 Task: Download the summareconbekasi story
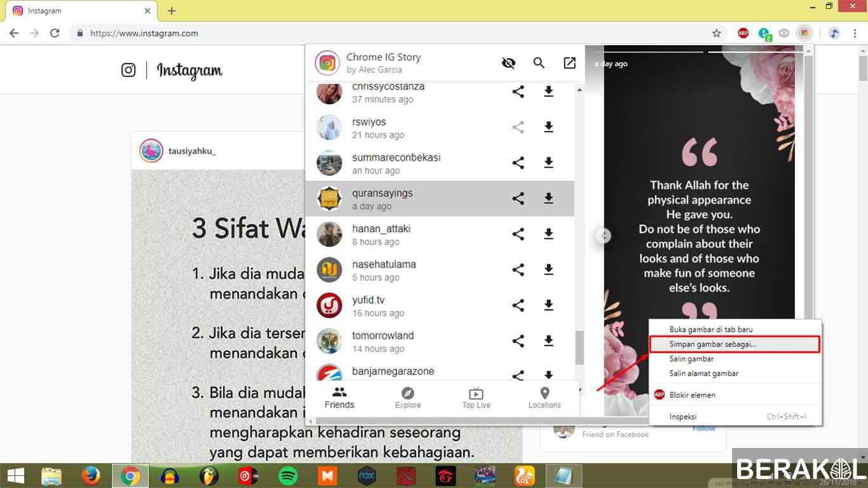coord(548,163)
